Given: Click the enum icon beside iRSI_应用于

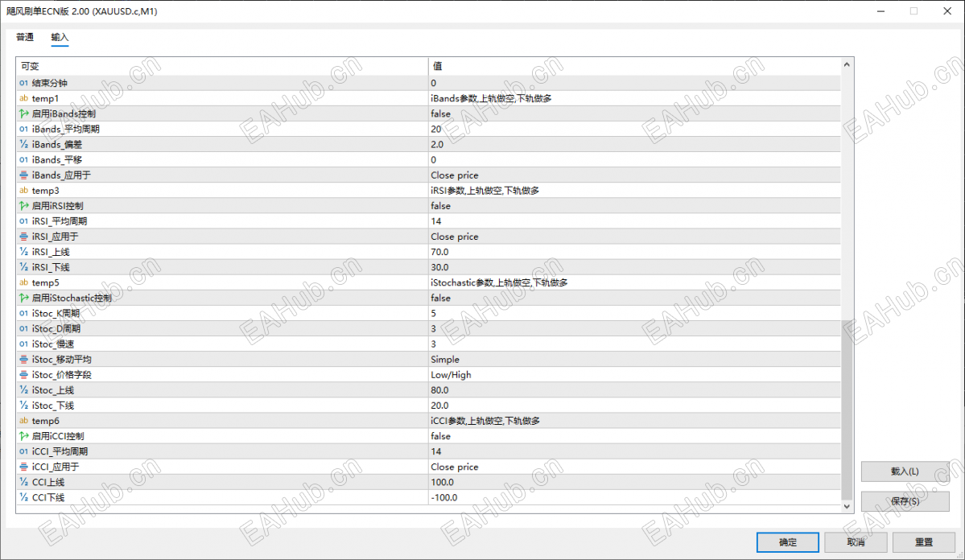Looking at the screenshot, I should pos(23,237).
